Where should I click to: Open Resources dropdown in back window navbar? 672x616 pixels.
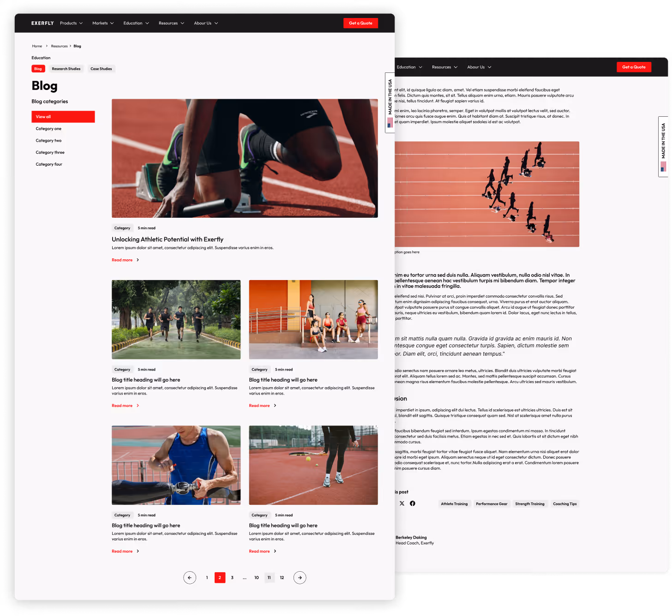(x=445, y=67)
